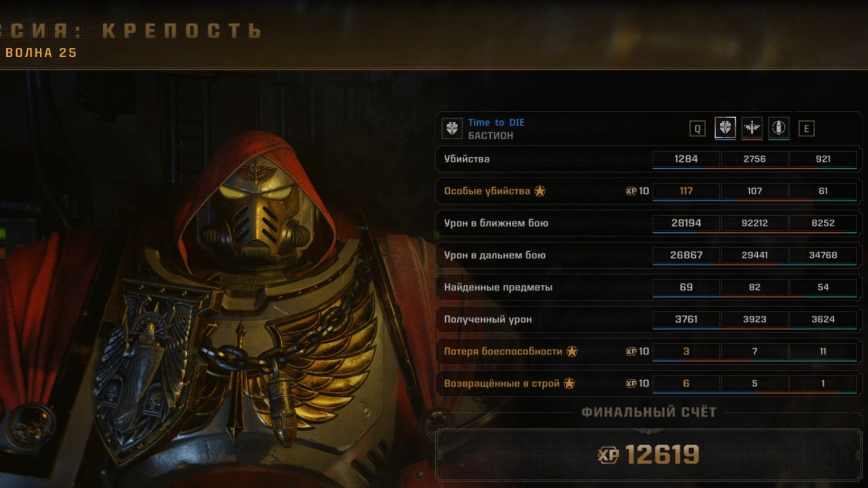Click the XP icon beside final score 12619
This screenshot has width=868, height=488.
[x=608, y=454]
